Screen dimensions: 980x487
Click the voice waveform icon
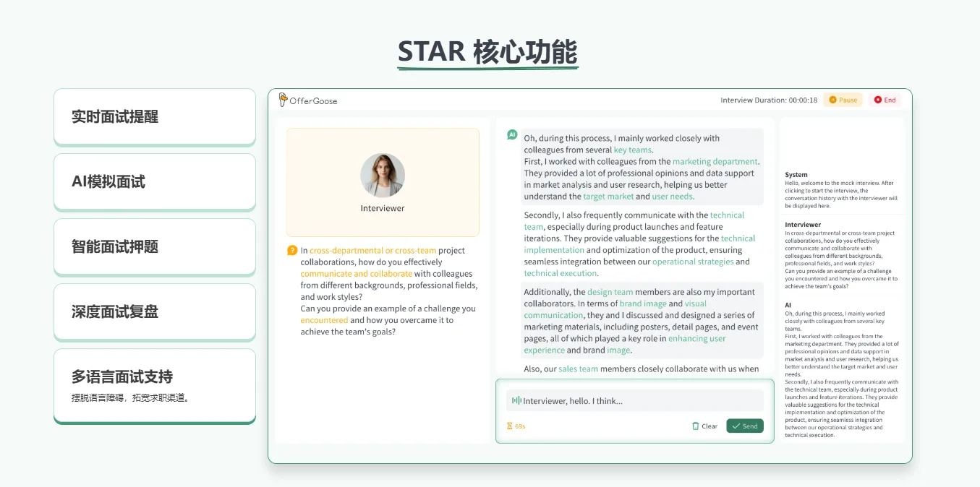(x=516, y=400)
